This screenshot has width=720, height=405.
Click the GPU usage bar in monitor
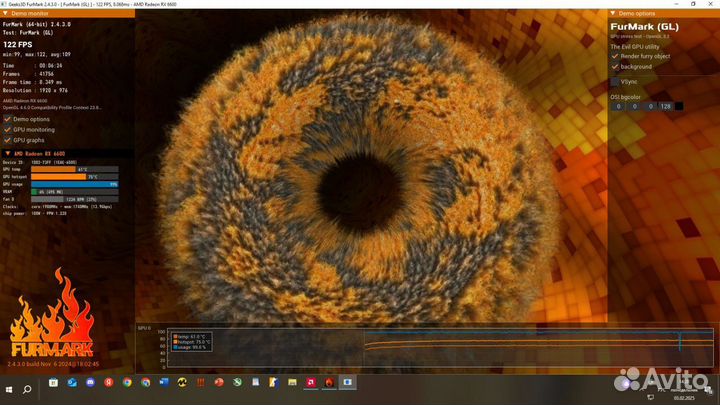click(x=75, y=184)
